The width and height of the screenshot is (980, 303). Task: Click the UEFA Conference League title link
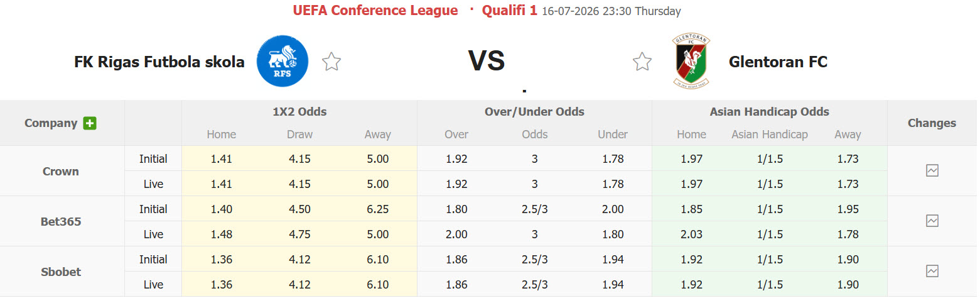click(375, 11)
